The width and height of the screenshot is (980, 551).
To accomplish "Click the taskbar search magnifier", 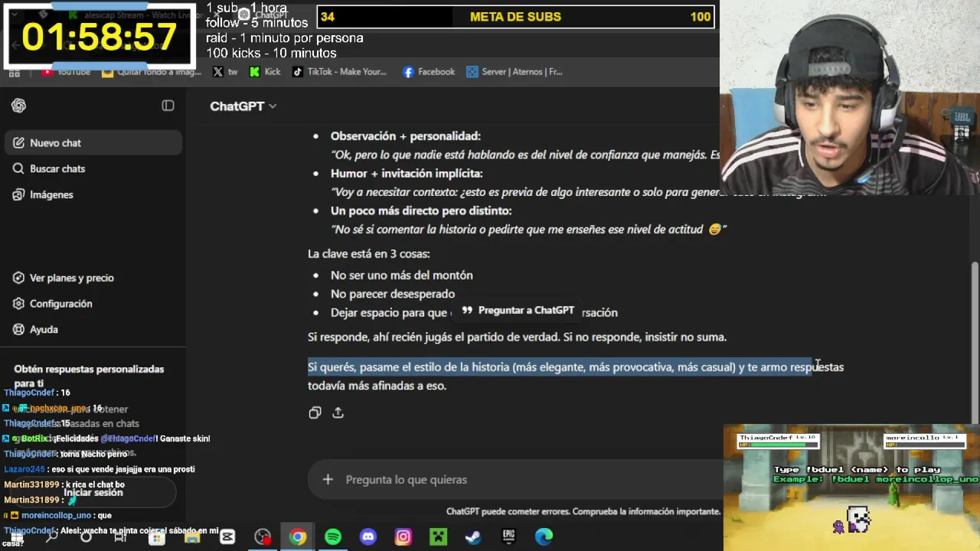I will click(x=51, y=537).
